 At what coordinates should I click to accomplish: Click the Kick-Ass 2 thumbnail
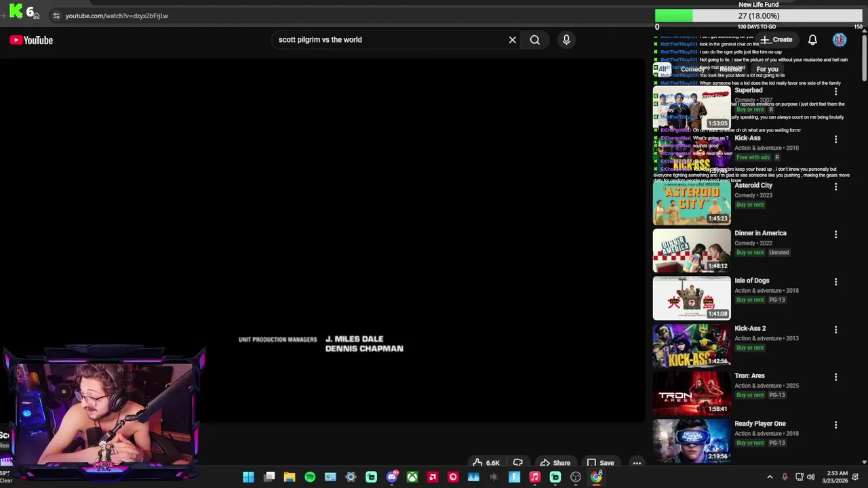coord(692,346)
